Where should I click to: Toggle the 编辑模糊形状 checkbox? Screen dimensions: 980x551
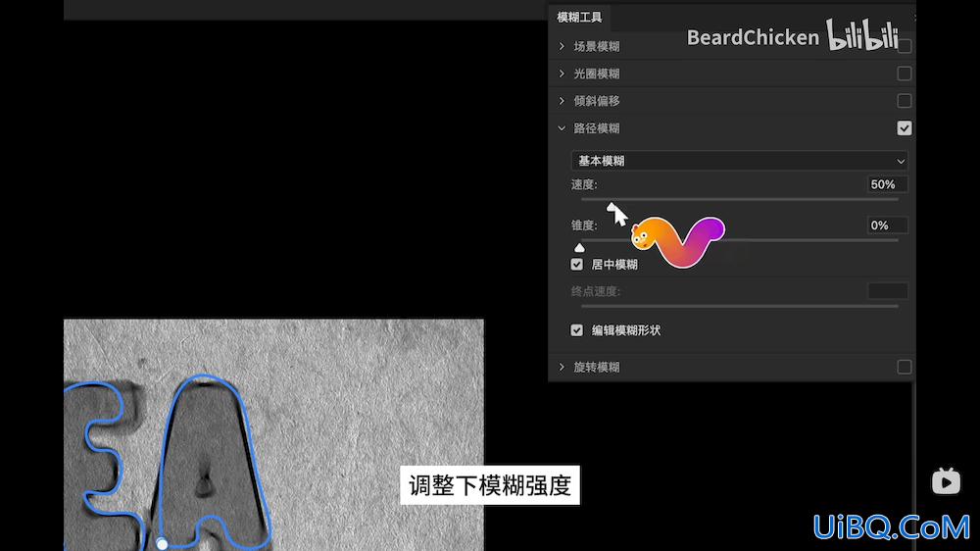coord(577,330)
